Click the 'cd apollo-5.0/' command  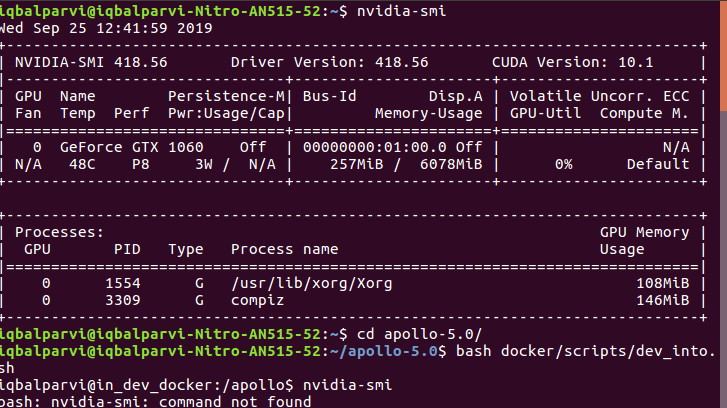pyautogui.click(x=420, y=334)
